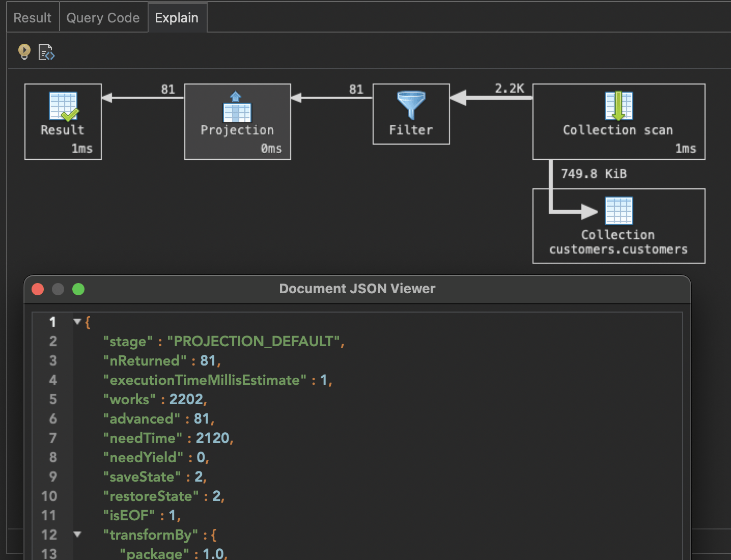Image resolution: width=731 pixels, height=560 pixels.
Task: Click the "PROJECTION_DEFAULT" stage value
Action: [253, 341]
